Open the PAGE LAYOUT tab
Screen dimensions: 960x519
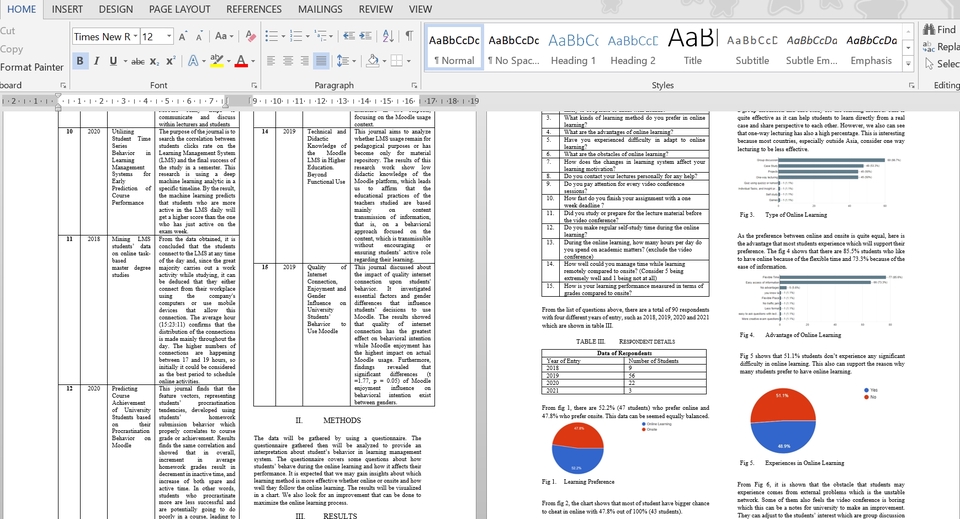(x=179, y=9)
